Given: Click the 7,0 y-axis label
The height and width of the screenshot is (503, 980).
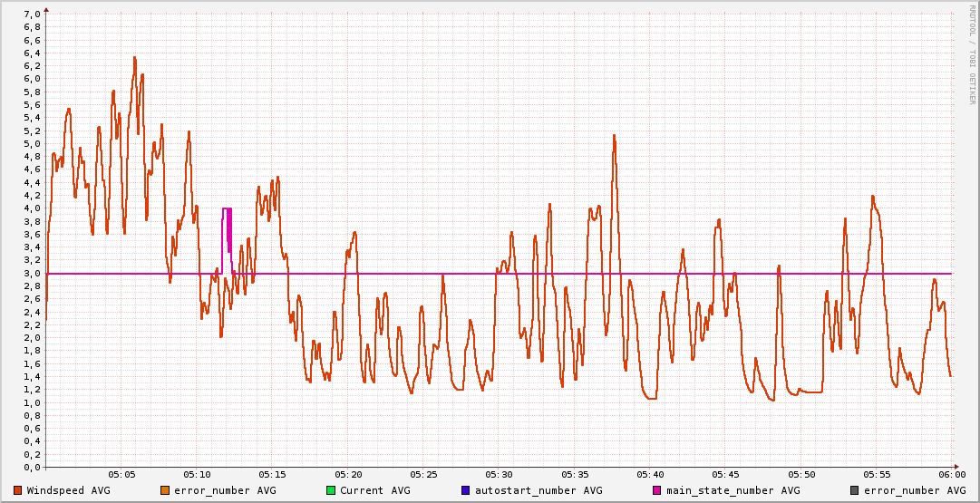Looking at the screenshot, I should pyautogui.click(x=31, y=14).
